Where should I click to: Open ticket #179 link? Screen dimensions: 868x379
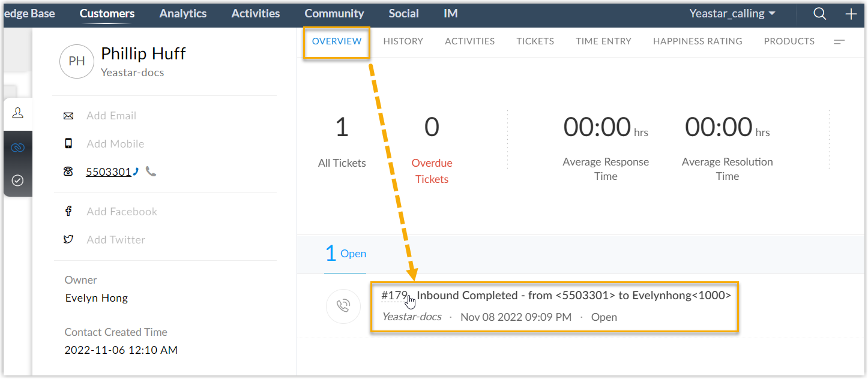click(x=394, y=296)
